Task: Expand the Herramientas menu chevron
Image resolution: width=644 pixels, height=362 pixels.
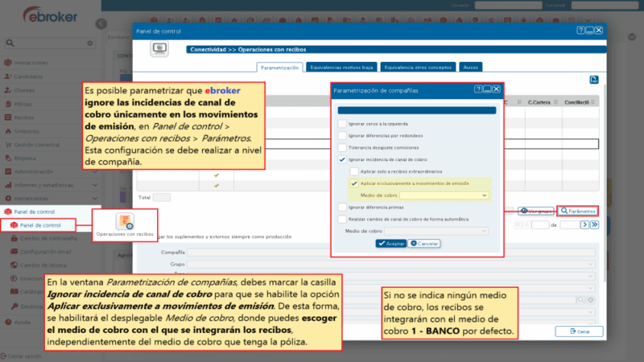Action: pyautogui.click(x=95, y=198)
